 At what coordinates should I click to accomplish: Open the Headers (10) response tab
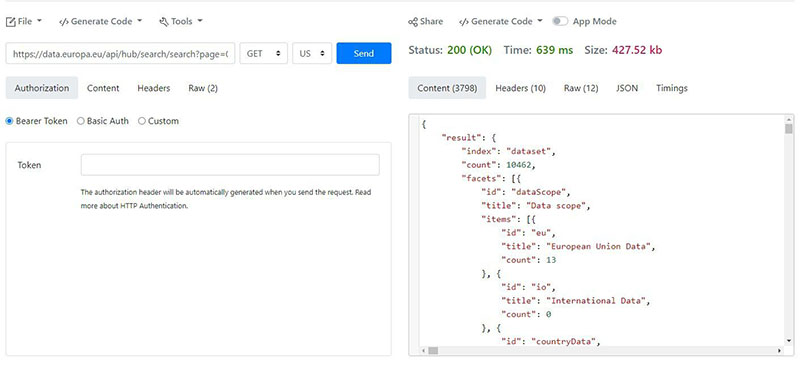(520, 88)
